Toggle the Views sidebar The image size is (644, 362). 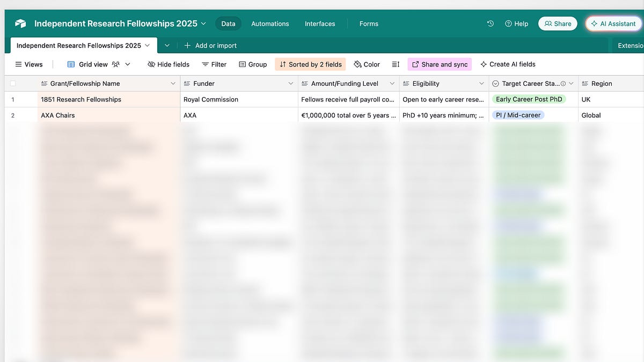coord(29,64)
